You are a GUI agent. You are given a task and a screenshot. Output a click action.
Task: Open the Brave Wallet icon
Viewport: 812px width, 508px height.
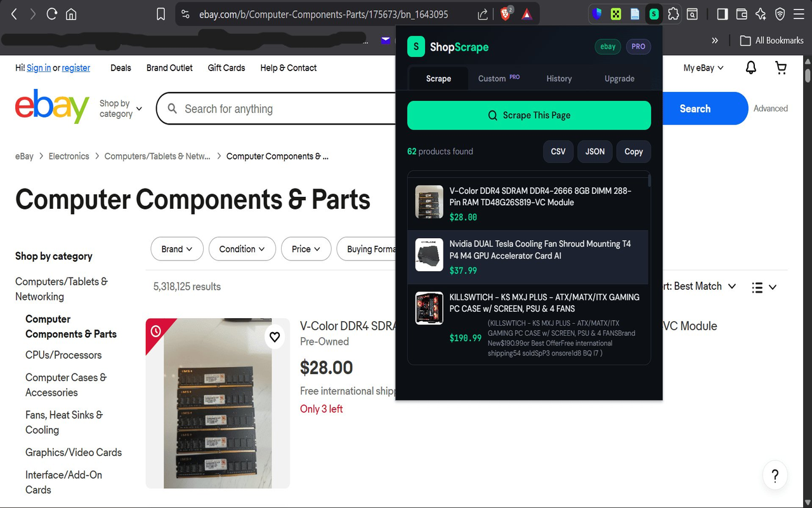click(742, 14)
